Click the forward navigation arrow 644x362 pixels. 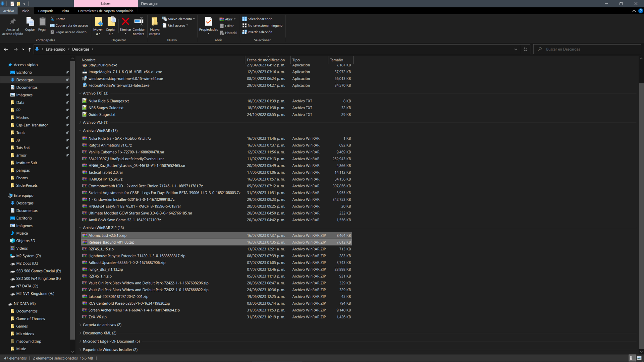pyautogui.click(x=15, y=49)
